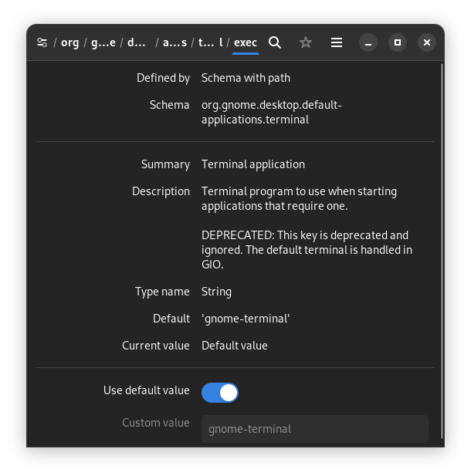Click the Custom value text field

pos(314,429)
